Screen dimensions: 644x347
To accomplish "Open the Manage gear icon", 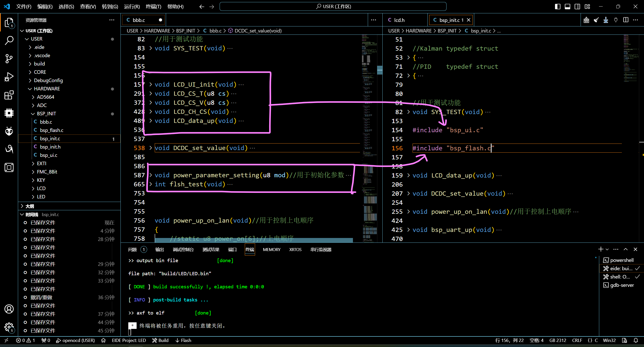I will [x=9, y=327].
